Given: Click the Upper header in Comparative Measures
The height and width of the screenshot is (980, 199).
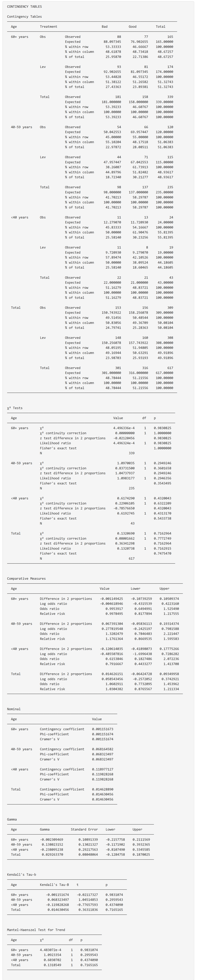Looking at the screenshot, I should point(164,588).
